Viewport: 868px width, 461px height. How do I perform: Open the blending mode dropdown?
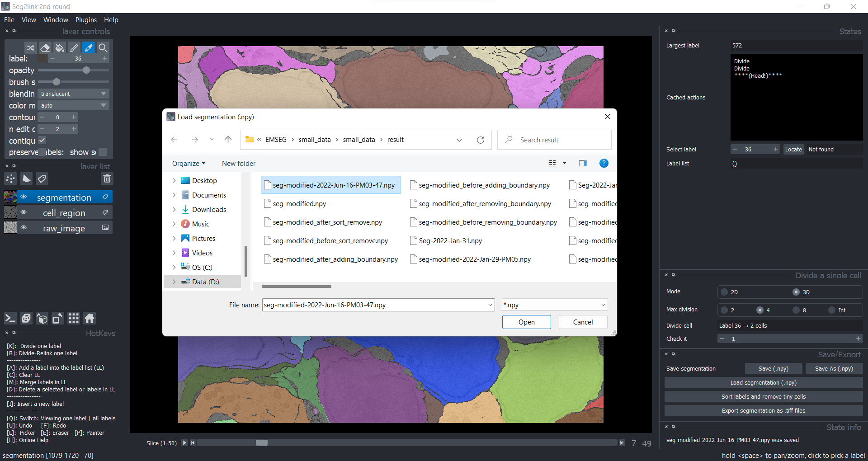click(x=73, y=94)
